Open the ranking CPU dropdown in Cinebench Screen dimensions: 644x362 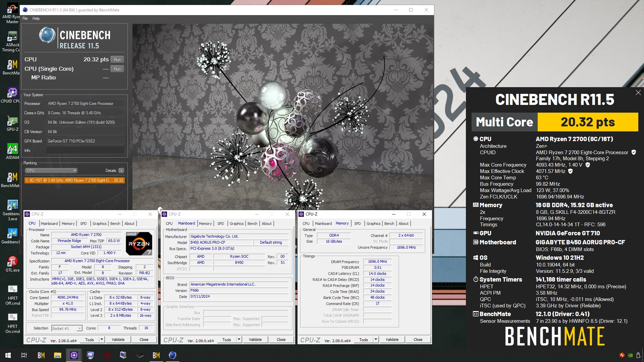coord(51,171)
